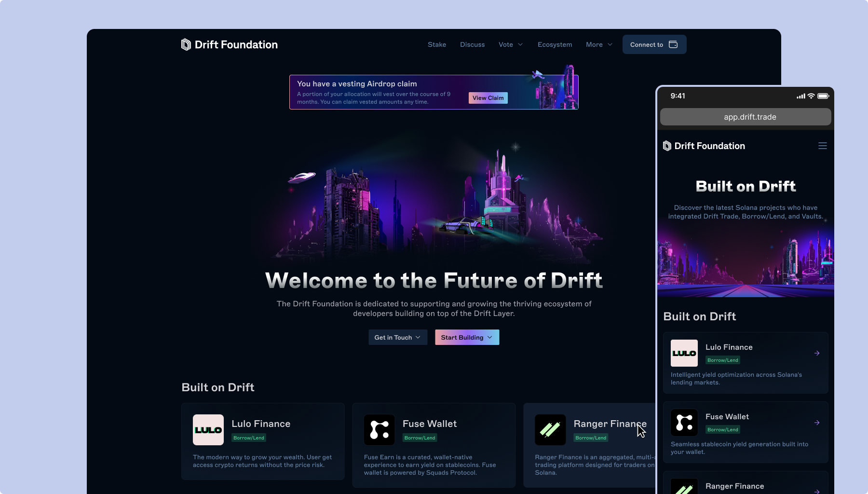Click 'The Drift Foundation is dedicated' hero paragraph
This screenshot has width=868, height=494.
point(434,308)
